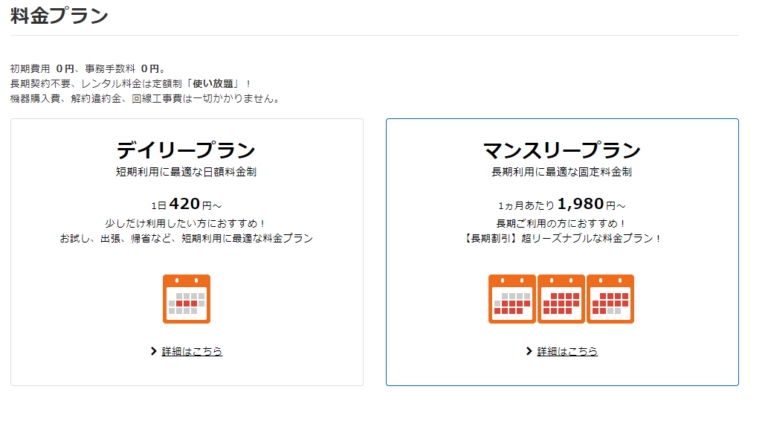Open the 詳細はこちら link under デイリープラン
The width and height of the screenshot is (768, 427).
pyautogui.click(x=192, y=351)
